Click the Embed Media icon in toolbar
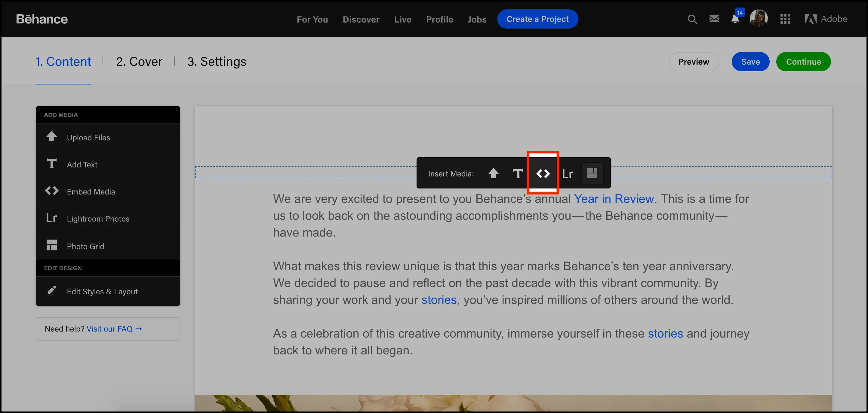 (x=543, y=173)
